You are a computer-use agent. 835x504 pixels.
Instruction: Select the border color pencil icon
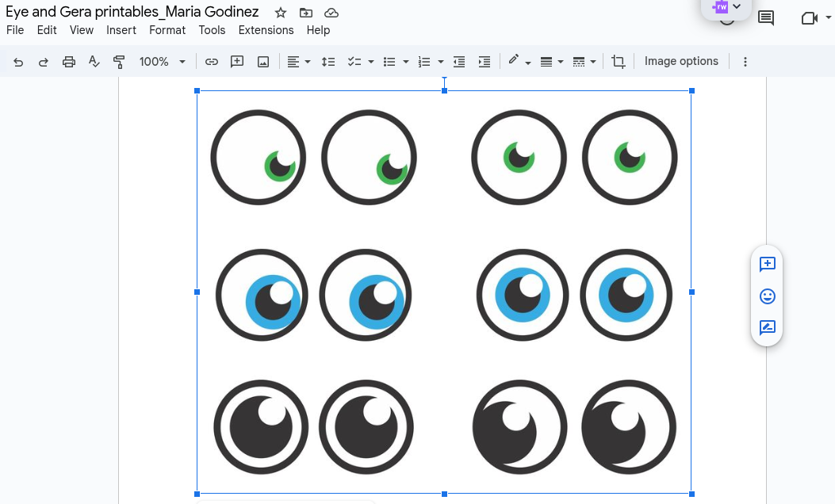point(513,60)
